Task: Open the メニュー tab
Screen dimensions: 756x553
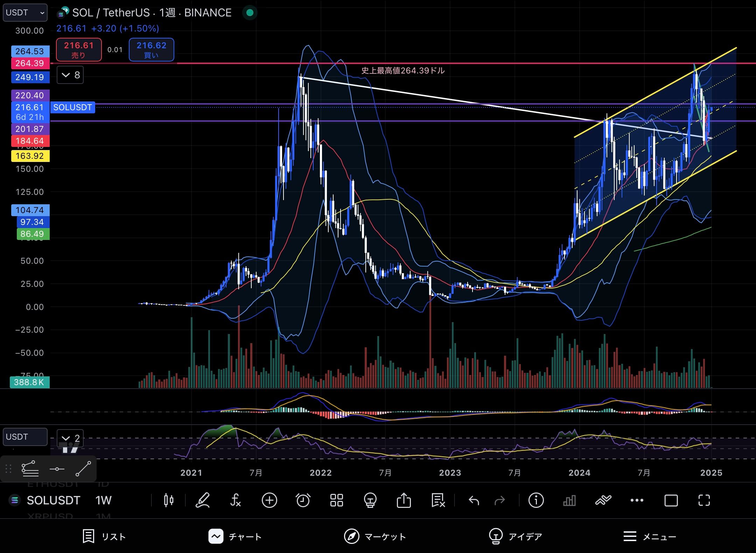Action: (x=650, y=536)
